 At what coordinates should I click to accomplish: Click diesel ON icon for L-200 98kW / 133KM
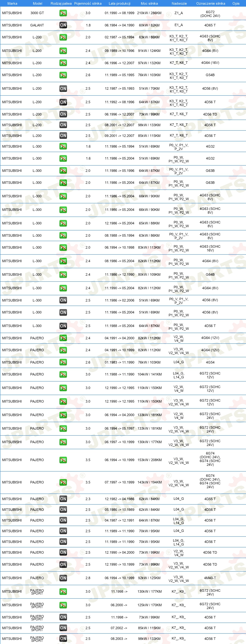pos(63,125)
